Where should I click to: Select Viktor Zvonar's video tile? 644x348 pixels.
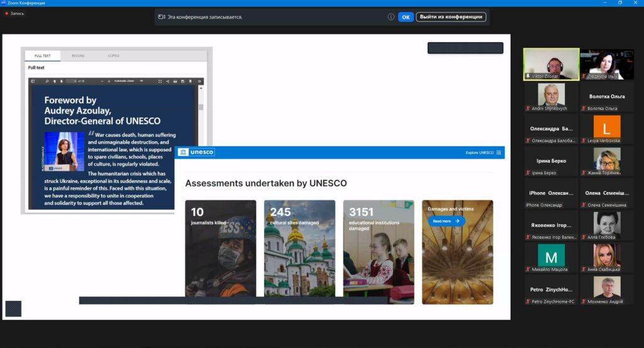[x=551, y=64]
